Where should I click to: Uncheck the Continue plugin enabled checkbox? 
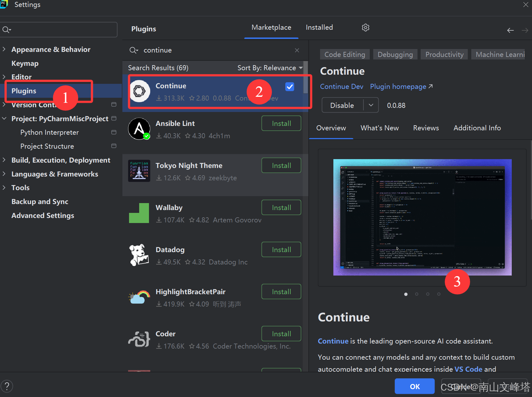point(290,87)
